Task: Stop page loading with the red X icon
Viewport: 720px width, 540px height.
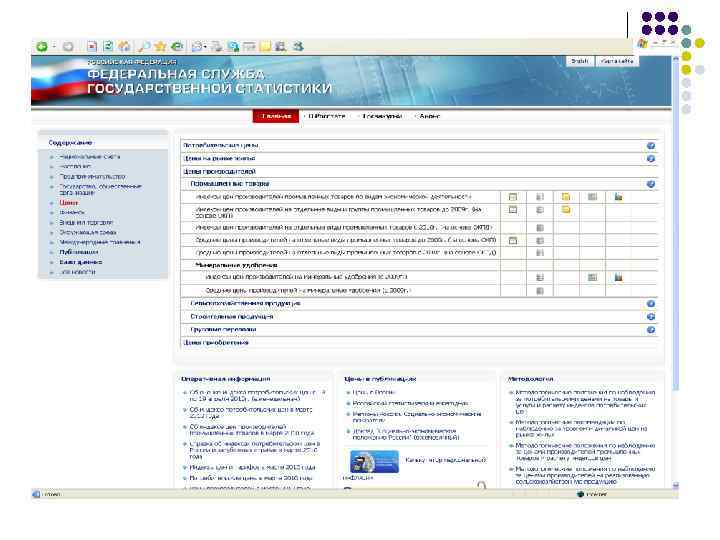Action: [x=92, y=46]
